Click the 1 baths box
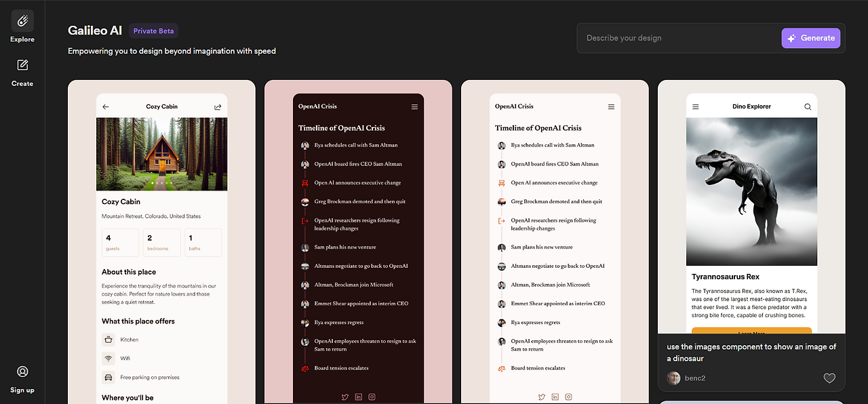The width and height of the screenshot is (868, 404). [203, 243]
